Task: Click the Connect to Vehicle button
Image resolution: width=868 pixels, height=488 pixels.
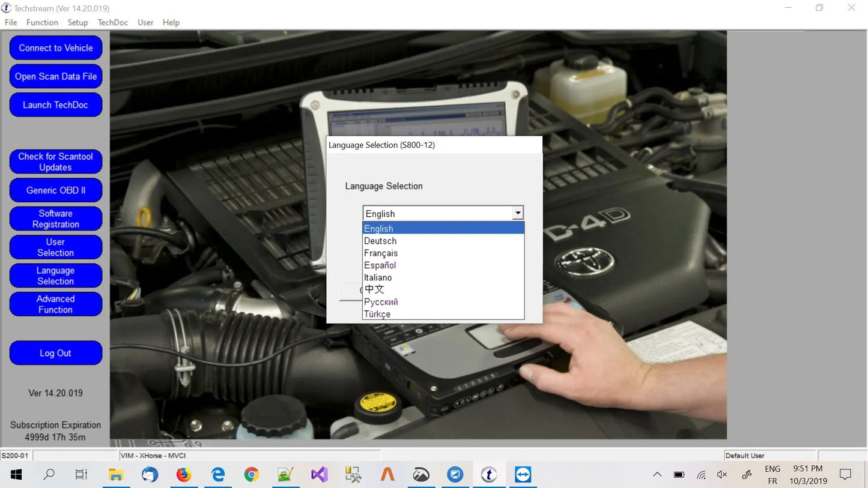Action: click(55, 47)
